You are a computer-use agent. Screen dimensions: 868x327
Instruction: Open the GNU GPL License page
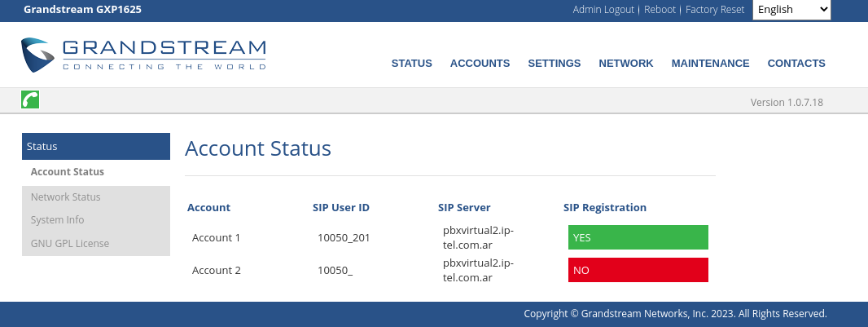click(70, 243)
